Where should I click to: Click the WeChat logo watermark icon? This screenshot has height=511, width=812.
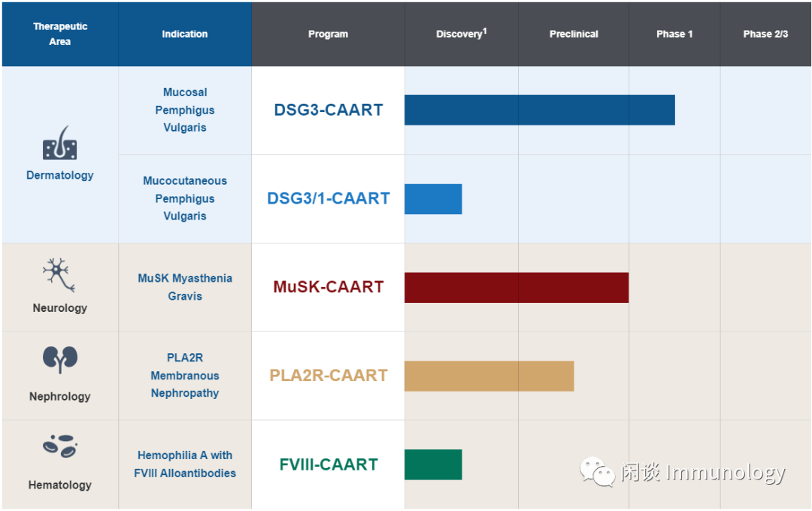tap(597, 472)
